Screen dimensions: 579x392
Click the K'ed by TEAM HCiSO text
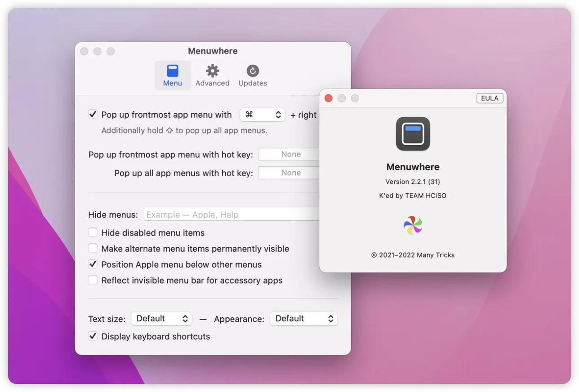click(413, 196)
